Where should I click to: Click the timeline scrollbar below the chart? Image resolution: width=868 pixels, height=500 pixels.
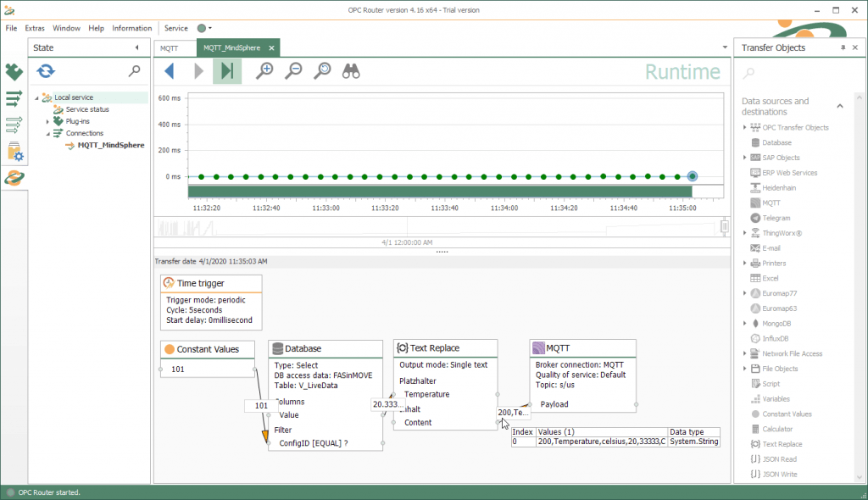click(441, 227)
